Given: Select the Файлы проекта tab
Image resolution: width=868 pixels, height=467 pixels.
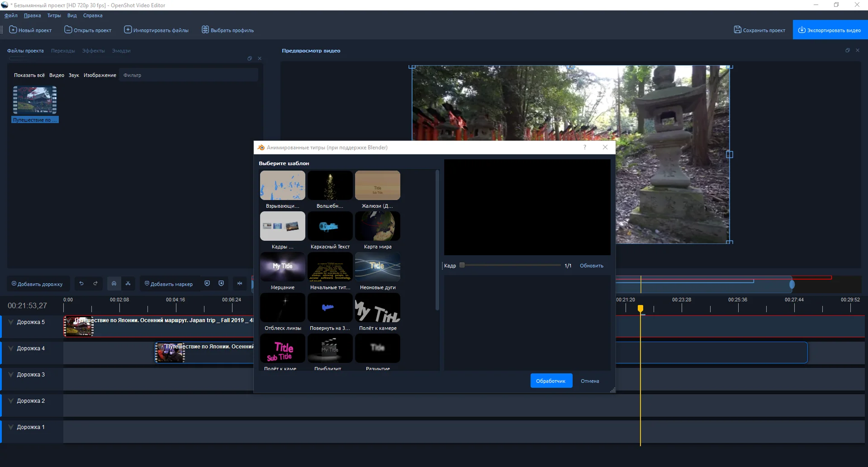Looking at the screenshot, I should (x=25, y=51).
